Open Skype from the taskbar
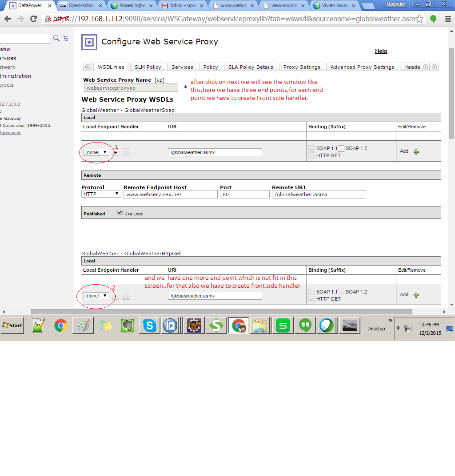Screen dimensions: 455x476 pyautogui.click(x=149, y=325)
